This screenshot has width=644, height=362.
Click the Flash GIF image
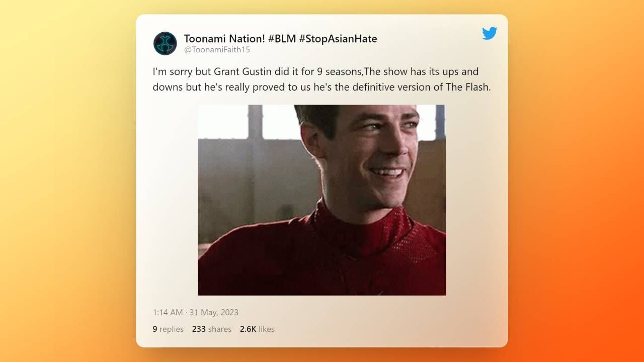[321, 200]
